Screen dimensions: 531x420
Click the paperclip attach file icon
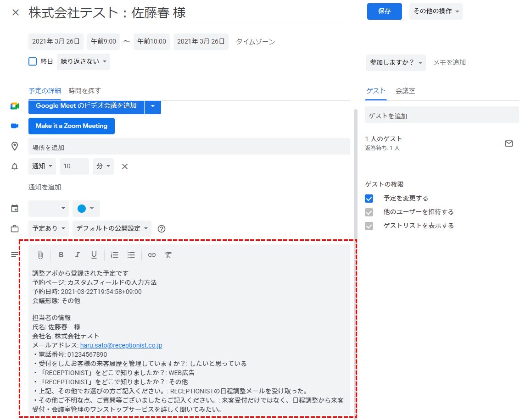(x=40, y=255)
